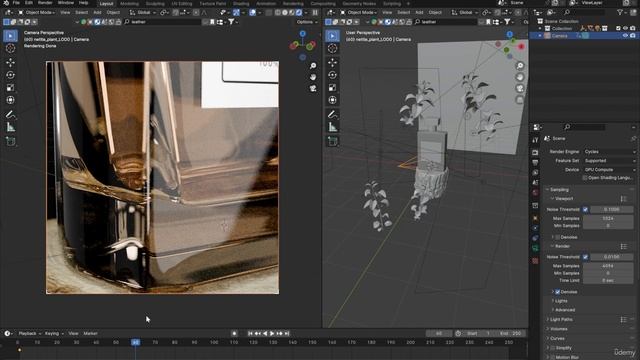
Task: Select the Add Cube tool in Camera Perspective viewport
Action: [x=11, y=142]
